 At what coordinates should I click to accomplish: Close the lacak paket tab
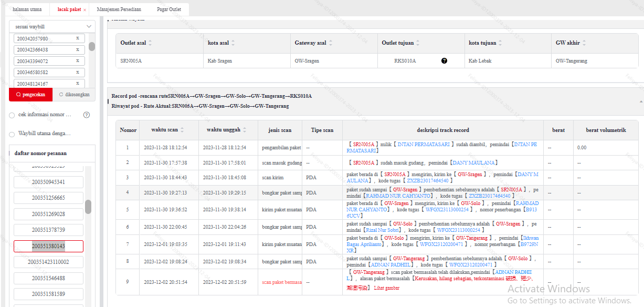tap(85, 10)
